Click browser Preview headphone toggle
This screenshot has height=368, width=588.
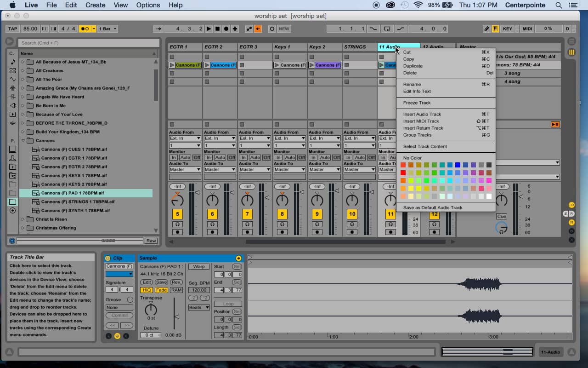click(x=12, y=241)
